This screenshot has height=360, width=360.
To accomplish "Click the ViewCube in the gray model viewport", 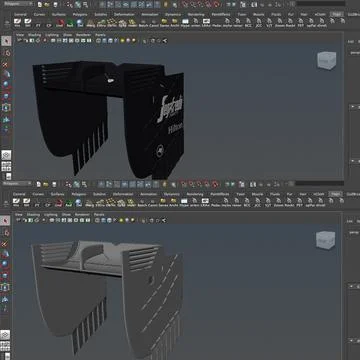I will point(326,241).
